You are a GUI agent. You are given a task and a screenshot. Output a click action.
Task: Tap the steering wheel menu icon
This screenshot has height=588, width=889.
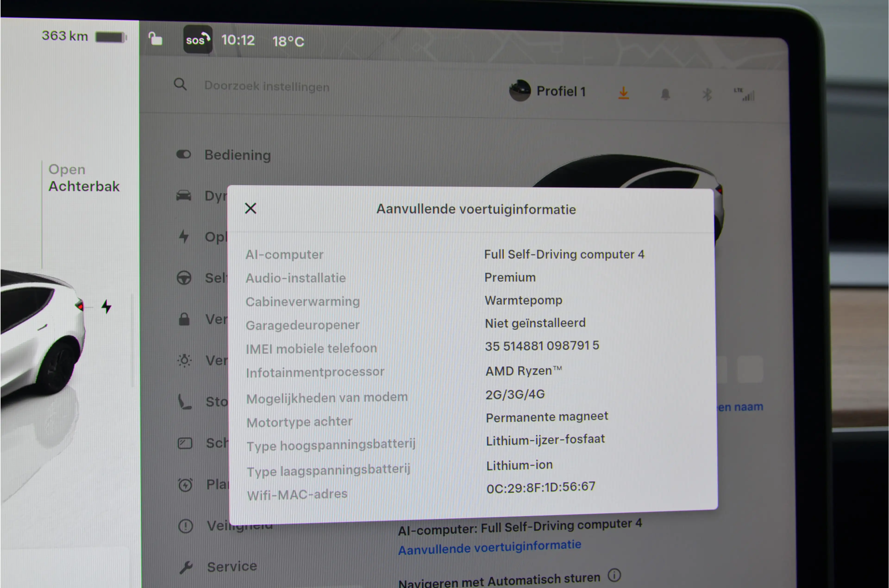tap(184, 278)
